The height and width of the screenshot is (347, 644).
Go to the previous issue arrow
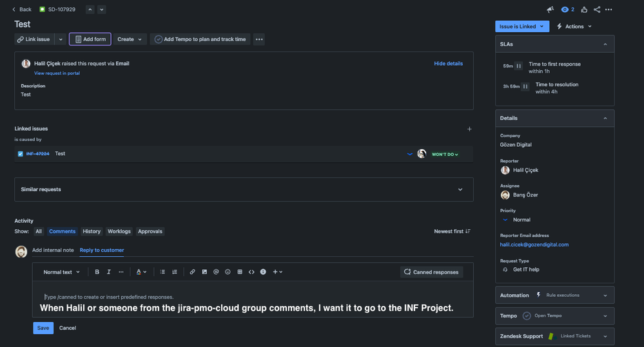pos(90,10)
